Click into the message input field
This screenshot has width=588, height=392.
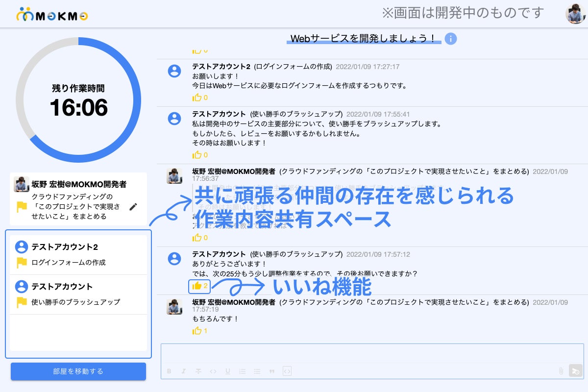click(372, 353)
